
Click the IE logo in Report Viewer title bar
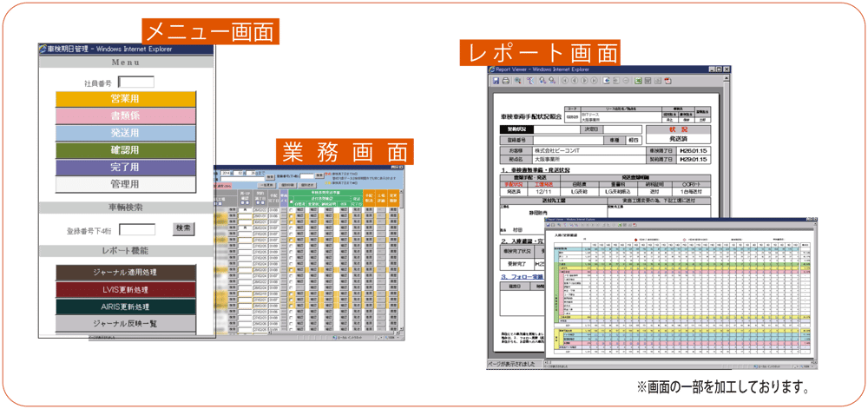[491, 69]
